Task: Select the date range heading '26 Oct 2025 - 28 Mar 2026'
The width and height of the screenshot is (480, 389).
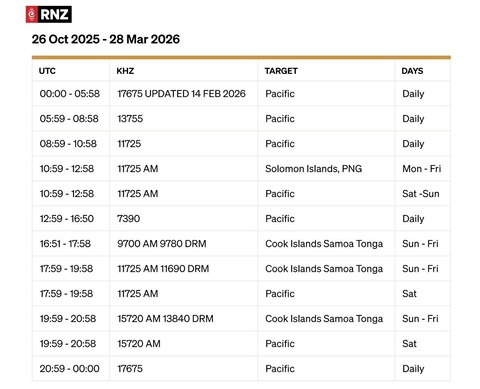Action: 106,39
